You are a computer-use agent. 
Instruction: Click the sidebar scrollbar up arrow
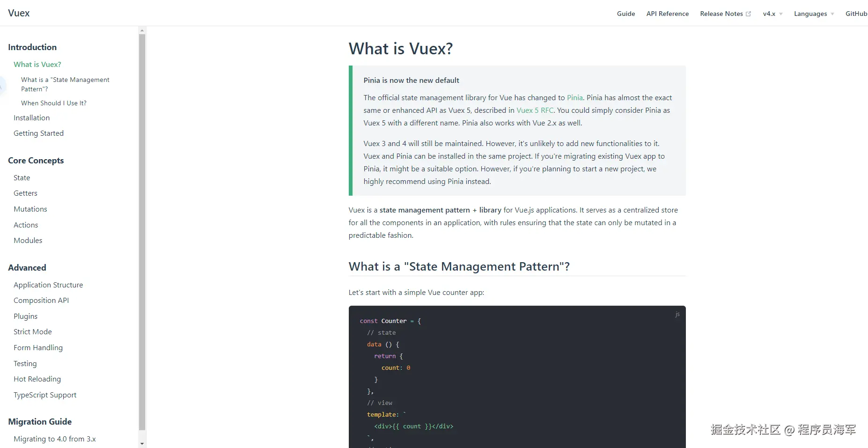coord(142,30)
